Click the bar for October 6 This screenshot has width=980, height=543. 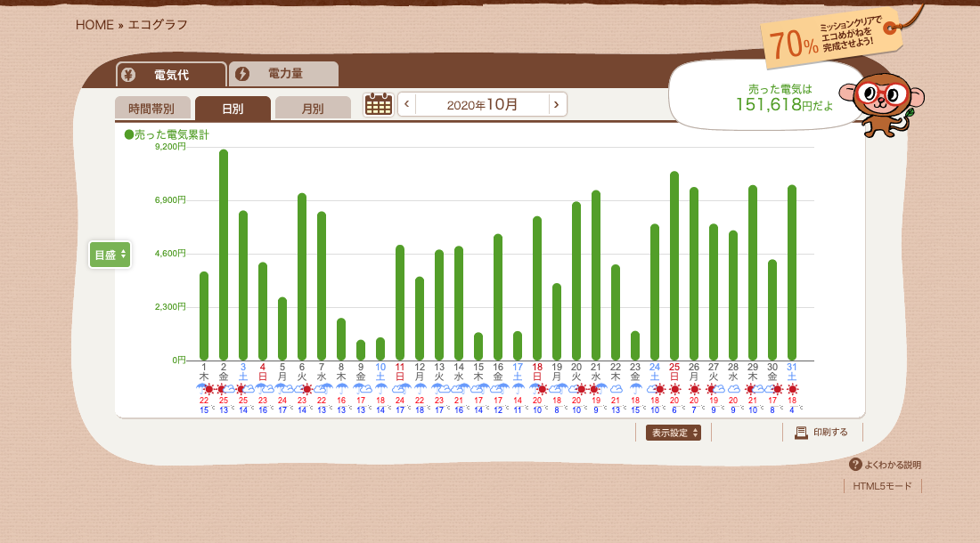302,277
